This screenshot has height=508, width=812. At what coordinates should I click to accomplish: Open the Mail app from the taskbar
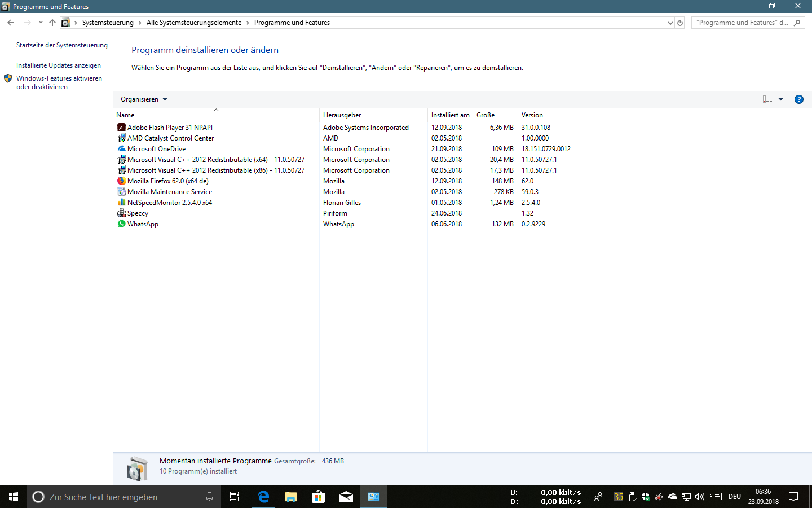point(346,497)
